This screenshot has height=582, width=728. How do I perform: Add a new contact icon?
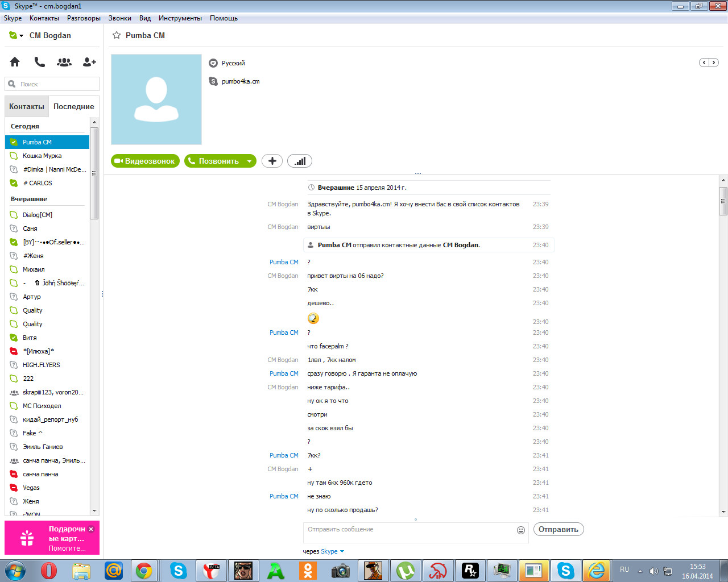tap(89, 62)
